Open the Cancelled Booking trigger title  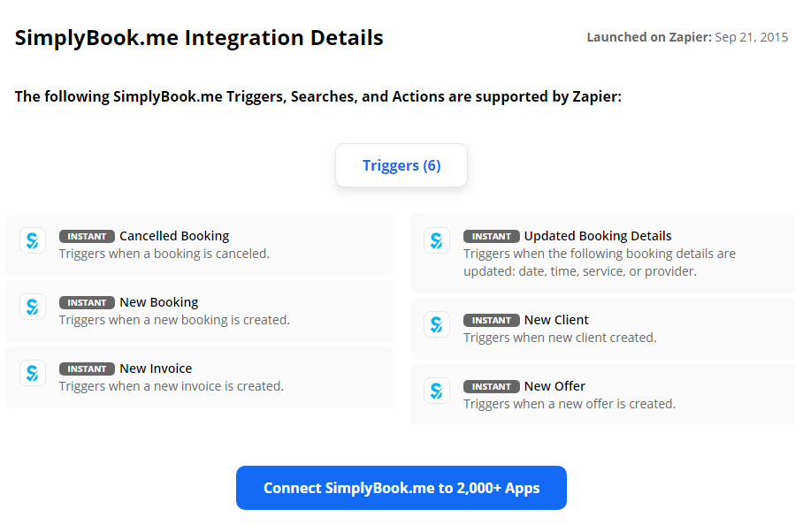click(174, 236)
